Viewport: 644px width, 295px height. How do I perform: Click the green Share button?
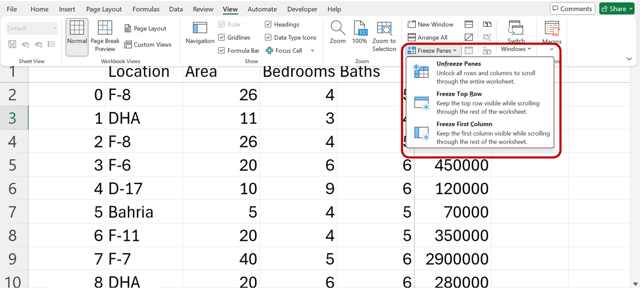[617, 9]
